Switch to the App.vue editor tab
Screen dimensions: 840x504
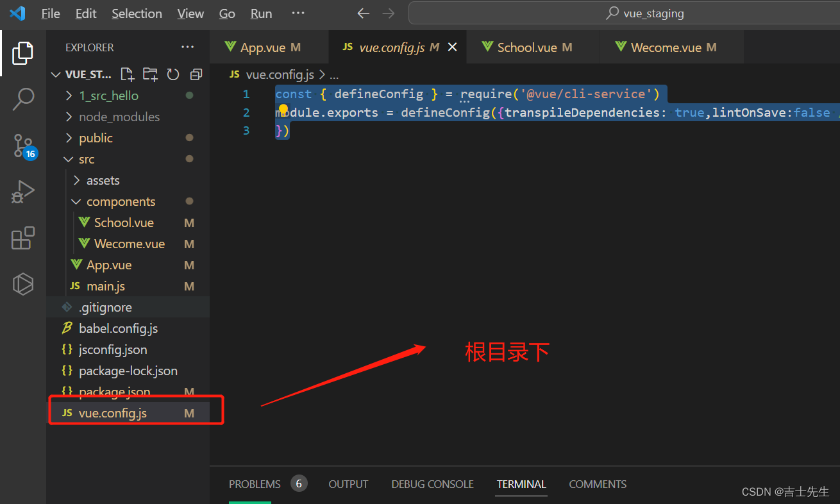pos(269,47)
